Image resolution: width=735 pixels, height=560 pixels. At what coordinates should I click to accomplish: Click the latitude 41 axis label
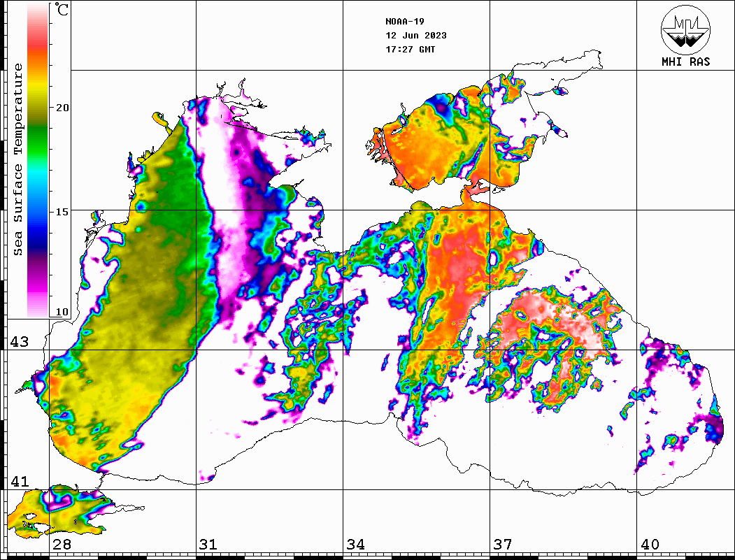[x=19, y=482]
